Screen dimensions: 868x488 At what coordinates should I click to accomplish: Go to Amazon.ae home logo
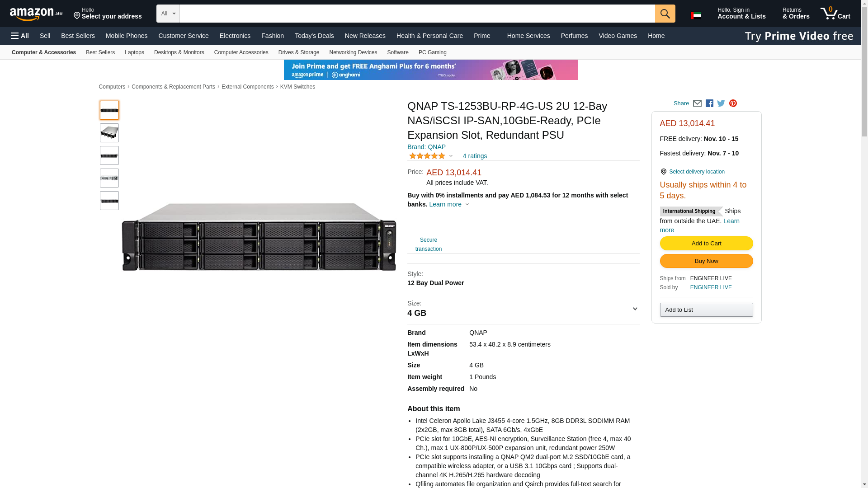pyautogui.click(x=36, y=14)
